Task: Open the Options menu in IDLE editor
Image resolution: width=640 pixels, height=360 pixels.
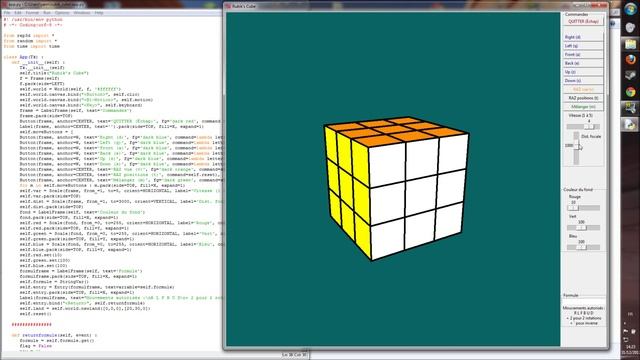Action: (62, 13)
